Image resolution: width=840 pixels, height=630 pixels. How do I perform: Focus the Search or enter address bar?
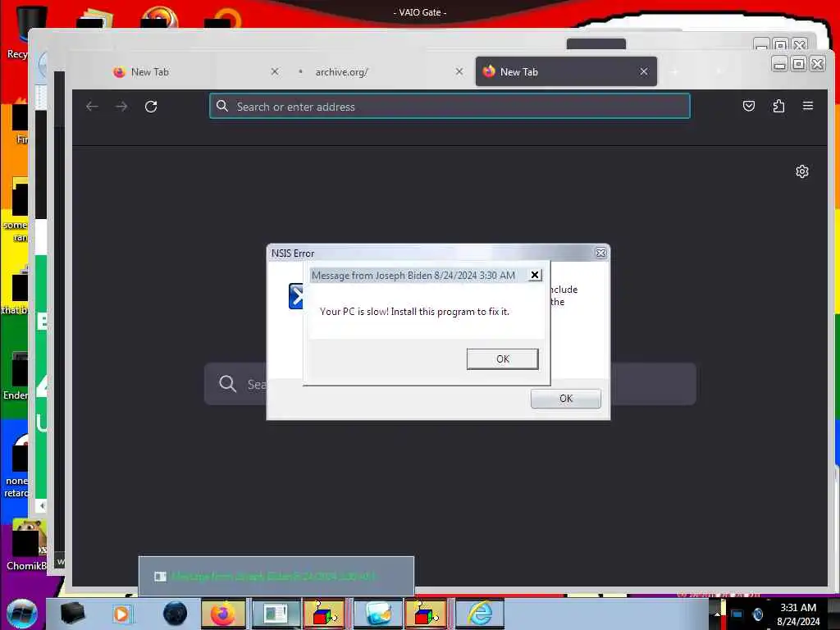click(x=450, y=106)
